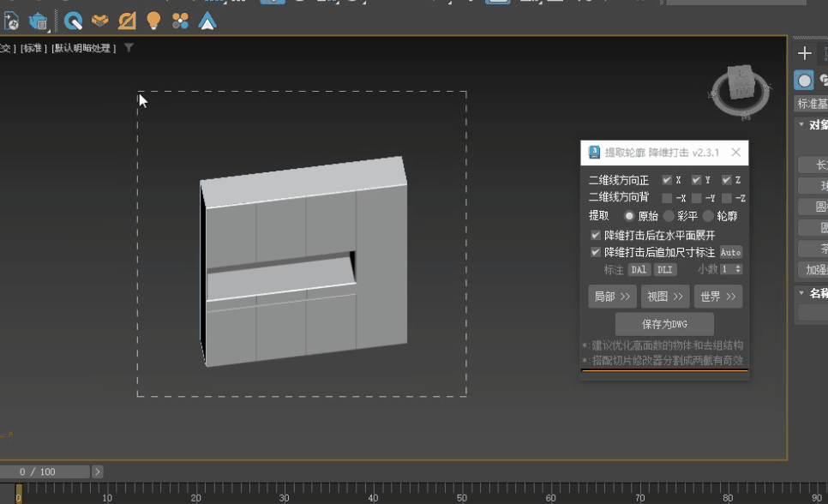Click the DLI annotation button

[665, 269]
